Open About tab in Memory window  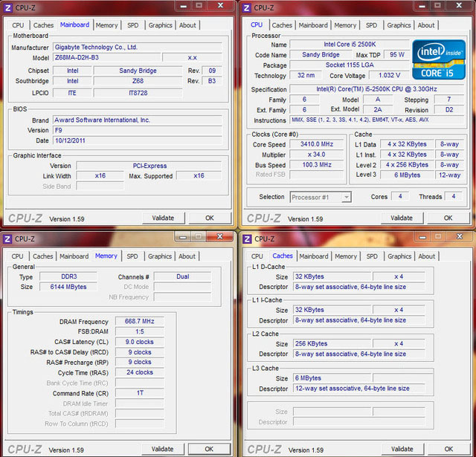(x=187, y=256)
